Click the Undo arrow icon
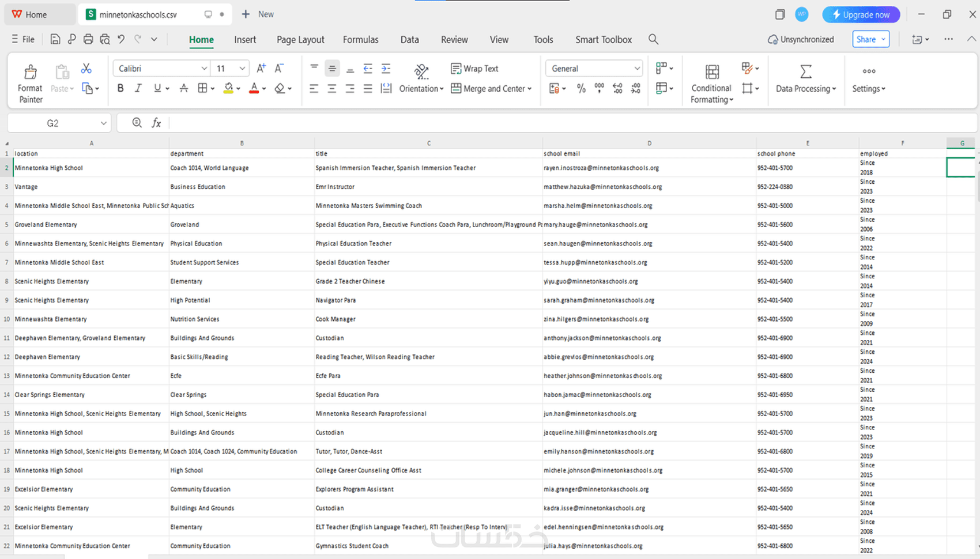The height and width of the screenshot is (559, 980). pos(121,39)
